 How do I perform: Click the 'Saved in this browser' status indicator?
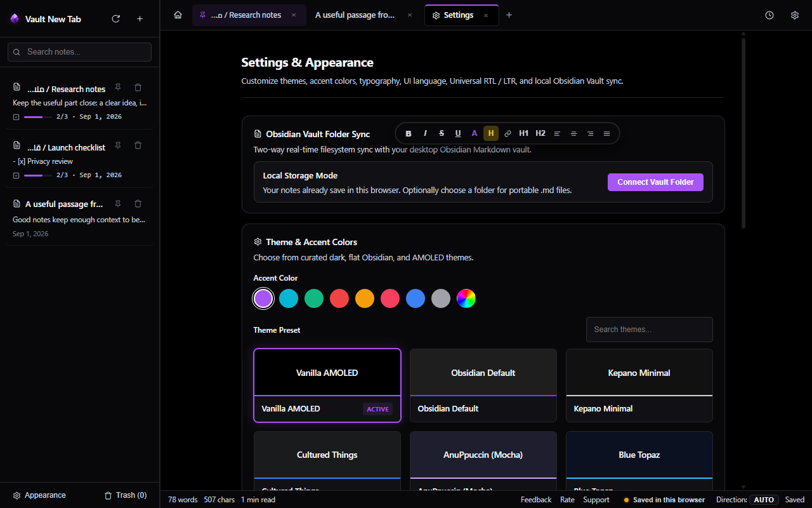click(x=664, y=500)
